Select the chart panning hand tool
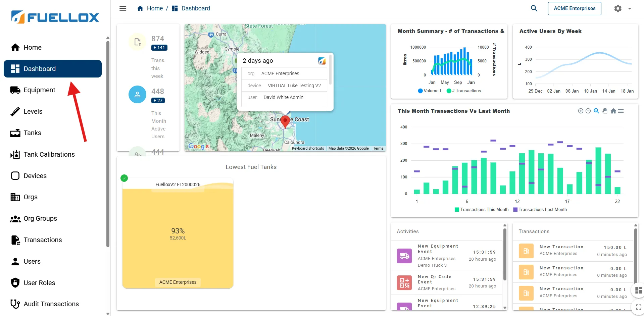The width and height of the screenshot is (644, 316). pos(605,111)
